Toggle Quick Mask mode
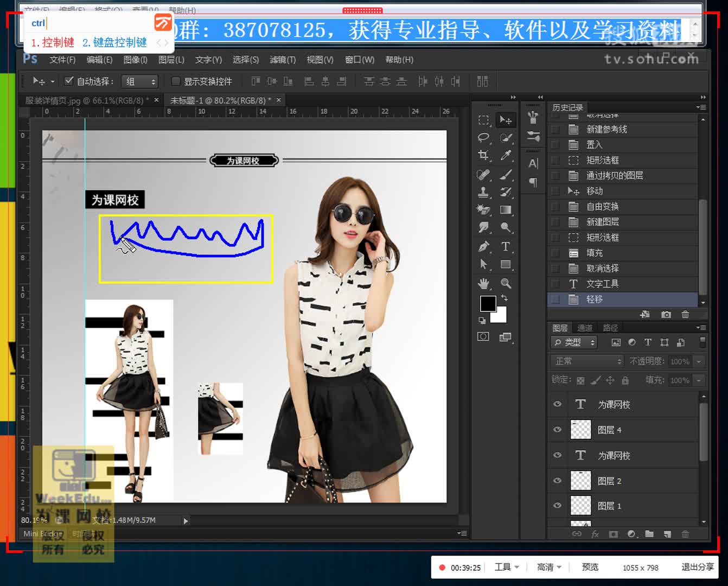Screen dimensions: 728x586 click(x=483, y=336)
